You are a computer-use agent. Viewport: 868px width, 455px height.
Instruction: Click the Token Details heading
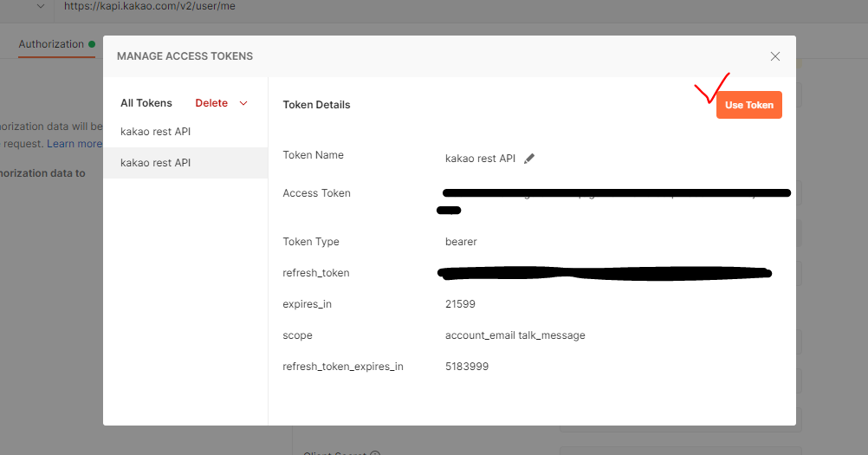click(317, 105)
